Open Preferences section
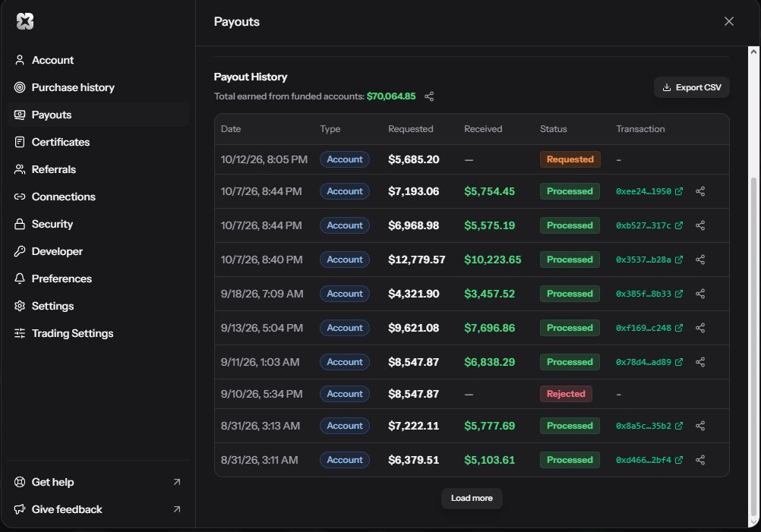 click(99, 279)
